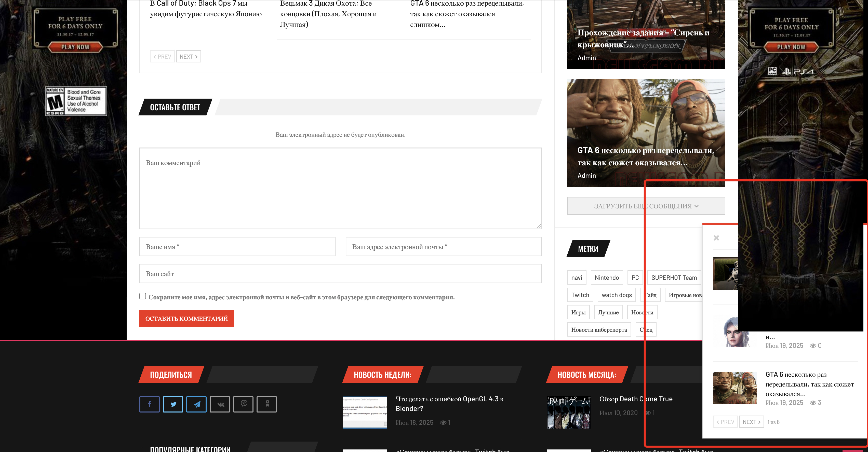Focus the Ваше имя input field
This screenshot has width=868, height=452.
(237, 247)
